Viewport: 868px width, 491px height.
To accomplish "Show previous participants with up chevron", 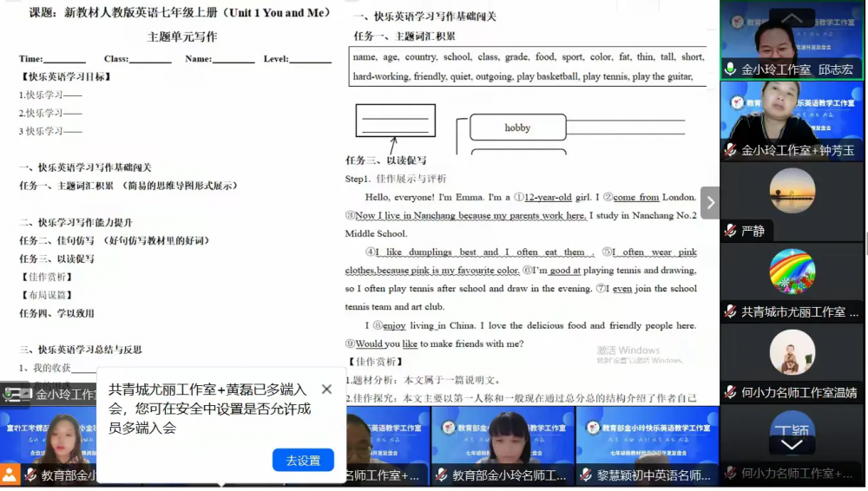I will point(792,18).
